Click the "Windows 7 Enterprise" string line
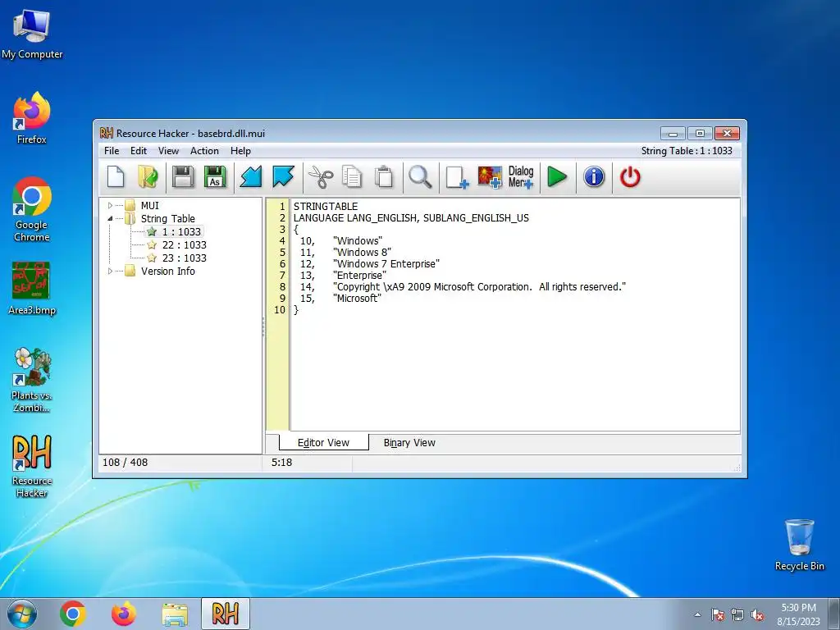Viewport: 840px width, 630px height. point(386,263)
